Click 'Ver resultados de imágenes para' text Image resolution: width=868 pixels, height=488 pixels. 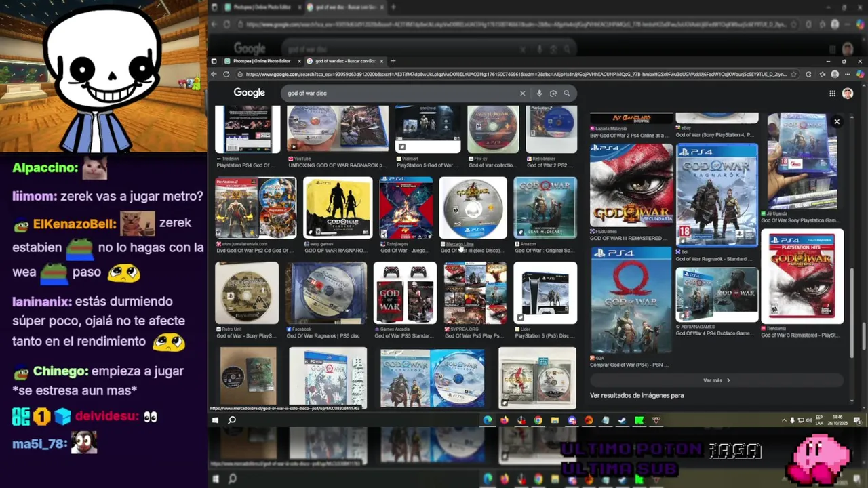637,395
